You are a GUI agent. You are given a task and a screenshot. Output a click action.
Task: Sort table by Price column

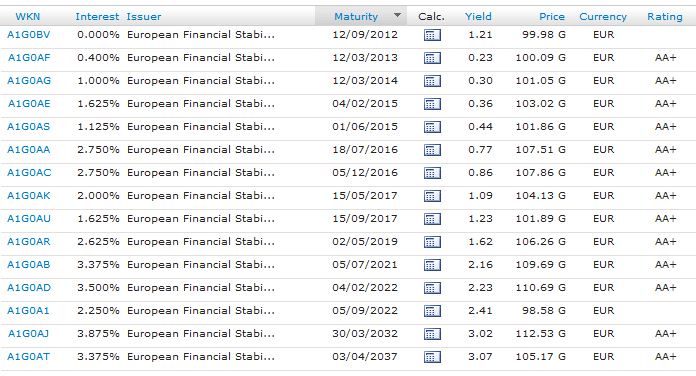[x=552, y=16]
